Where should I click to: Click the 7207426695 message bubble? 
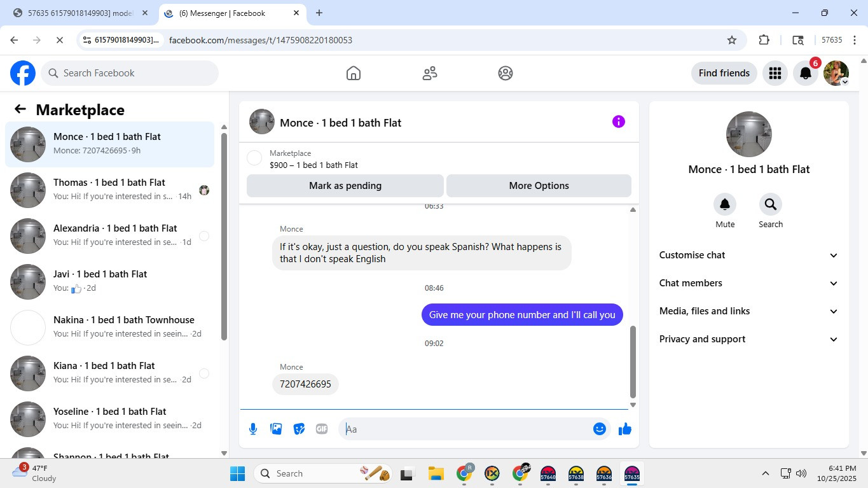(x=305, y=384)
